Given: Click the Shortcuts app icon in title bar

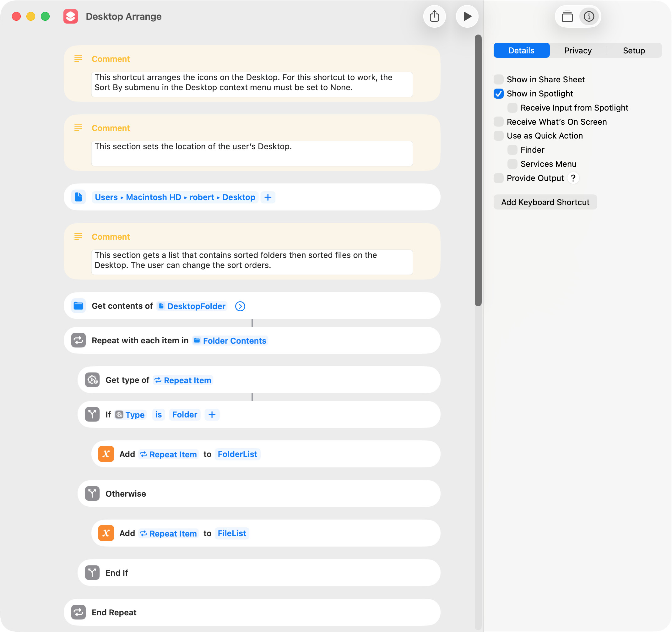Looking at the screenshot, I should pyautogui.click(x=71, y=16).
